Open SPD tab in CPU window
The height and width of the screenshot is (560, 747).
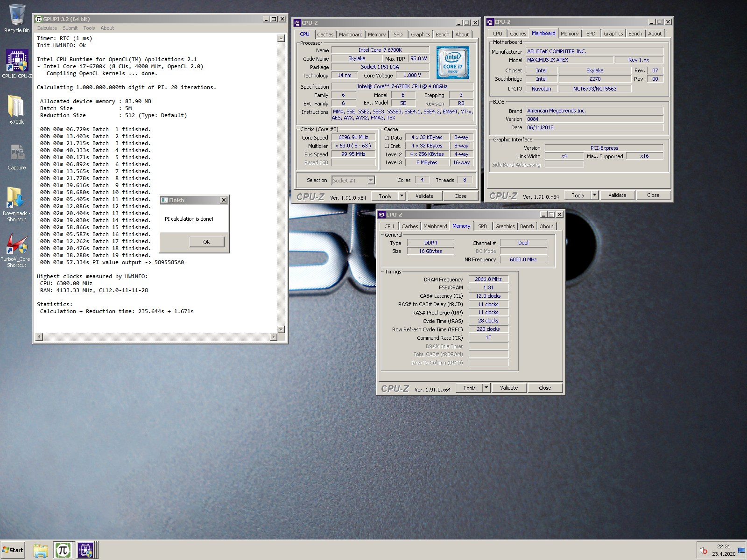398,35
